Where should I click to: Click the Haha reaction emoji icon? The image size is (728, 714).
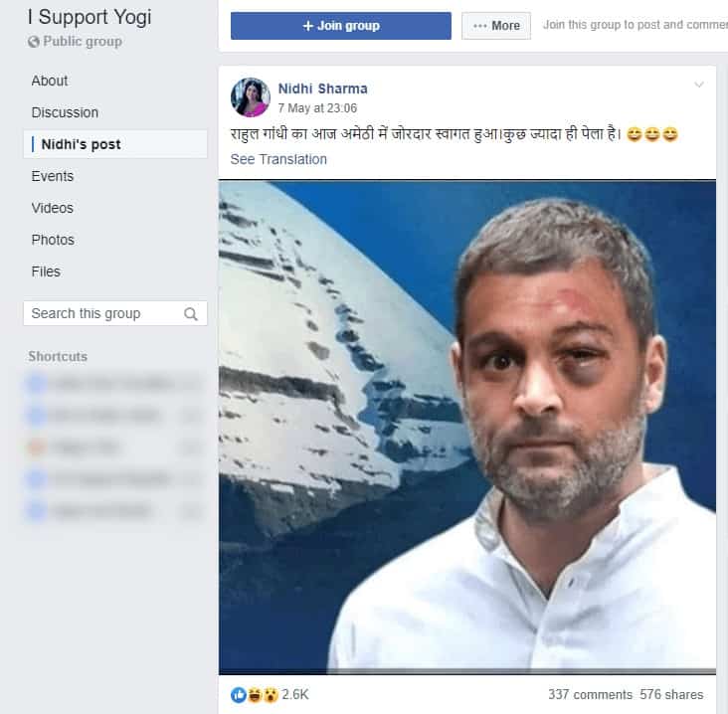[254, 695]
